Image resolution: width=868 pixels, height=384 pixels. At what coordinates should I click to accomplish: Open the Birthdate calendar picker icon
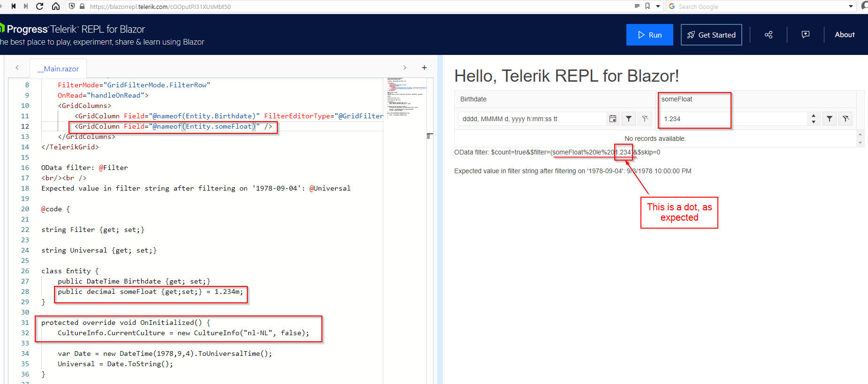tap(613, 119)
